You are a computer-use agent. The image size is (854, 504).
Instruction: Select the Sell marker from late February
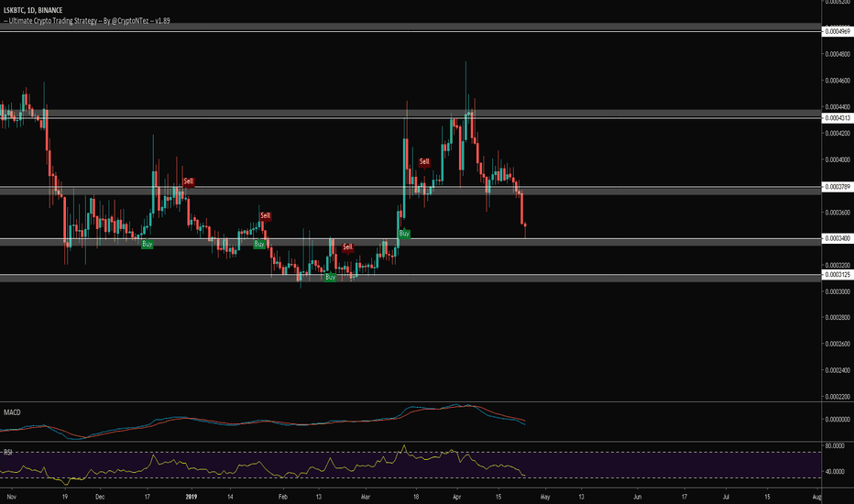347,247
